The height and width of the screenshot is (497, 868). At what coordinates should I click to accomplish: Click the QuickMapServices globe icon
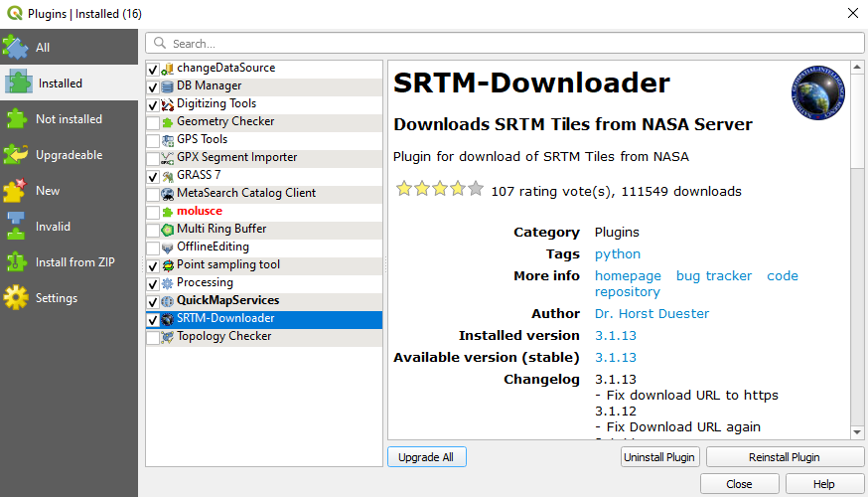[x=167, y=301]
